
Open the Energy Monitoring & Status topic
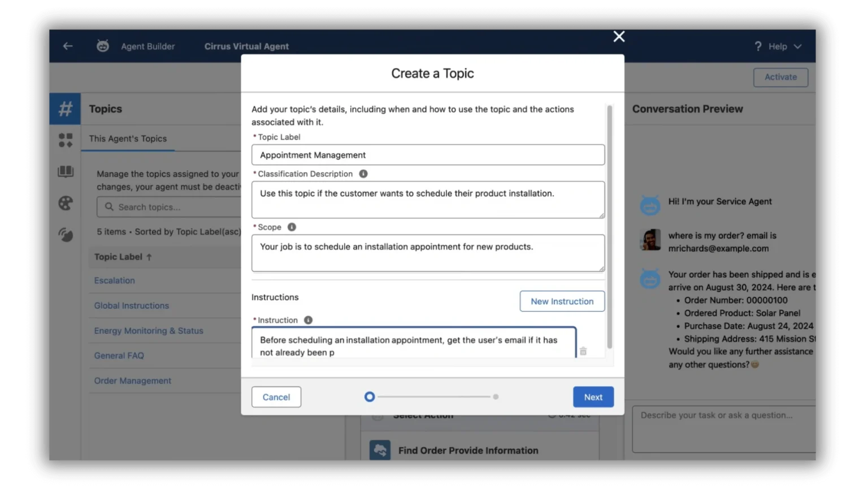pyautogui.click(x=149, y=331)
